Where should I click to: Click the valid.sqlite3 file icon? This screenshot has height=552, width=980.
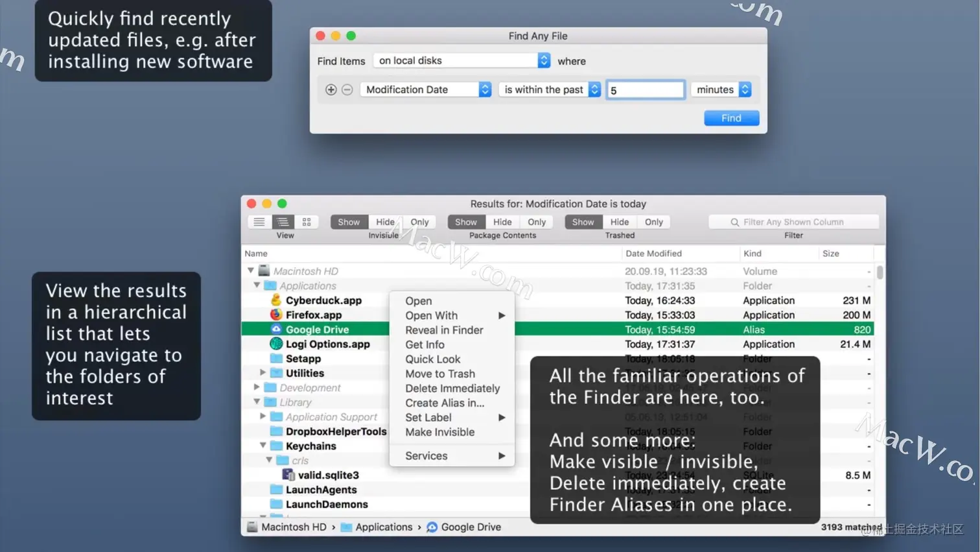(x=288, y=475)
